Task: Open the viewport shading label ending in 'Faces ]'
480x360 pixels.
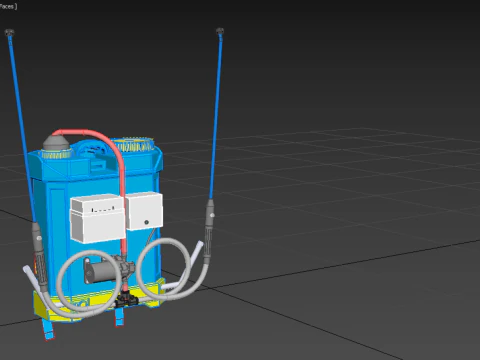Action: pos(8,6)
